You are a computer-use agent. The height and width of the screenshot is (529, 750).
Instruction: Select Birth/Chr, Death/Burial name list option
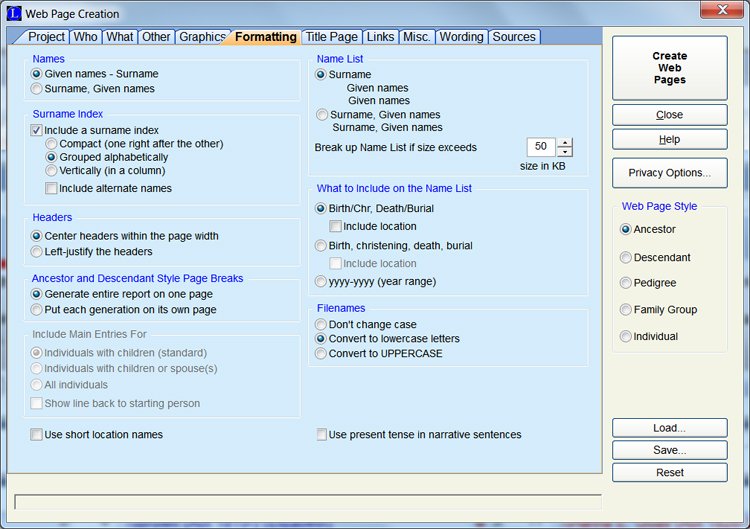[x=374, y=209]
